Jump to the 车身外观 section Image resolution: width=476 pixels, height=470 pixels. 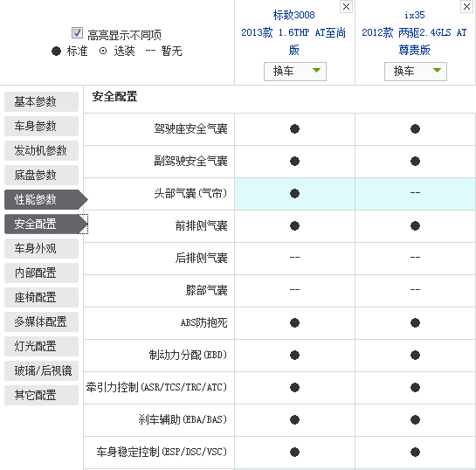[x=41, y=248]
